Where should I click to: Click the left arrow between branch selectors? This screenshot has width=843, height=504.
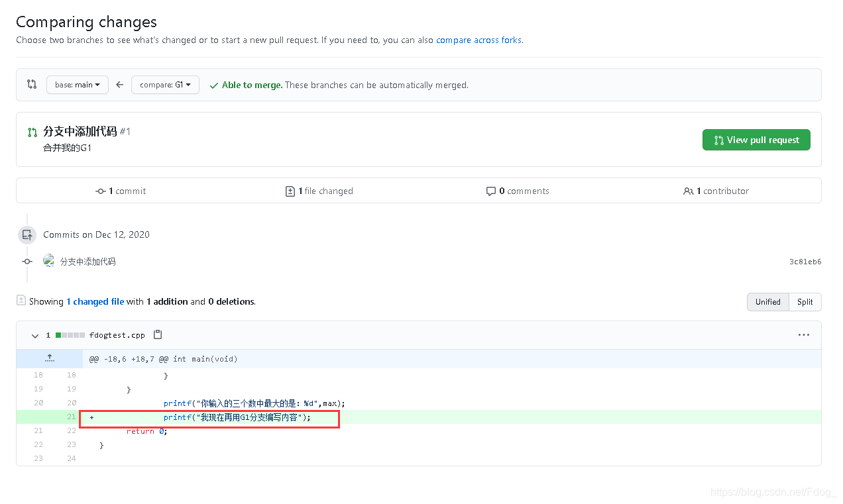(120, 85)
